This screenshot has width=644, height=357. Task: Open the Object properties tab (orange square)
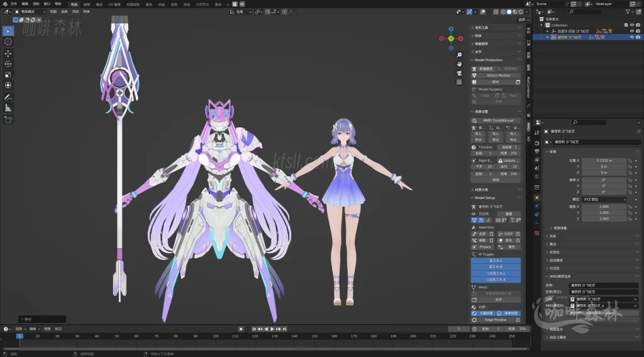click(x=537, y=198)
